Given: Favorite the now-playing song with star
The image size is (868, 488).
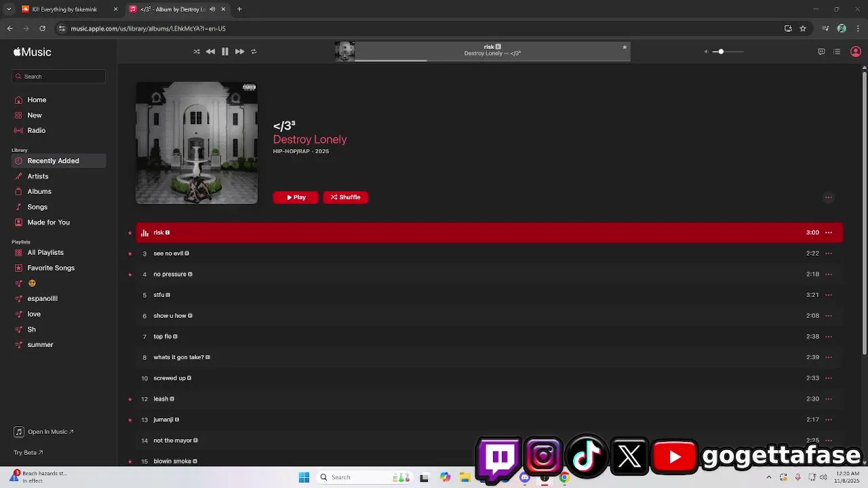Looking at the screenshot, I should tap(625, 47).
